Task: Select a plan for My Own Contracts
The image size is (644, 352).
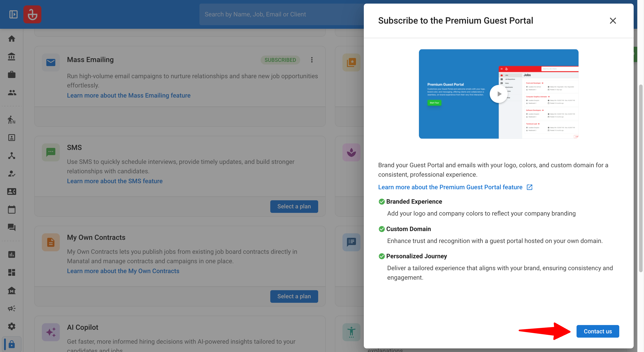Action: pyautogui.click(x=294, y=296)
